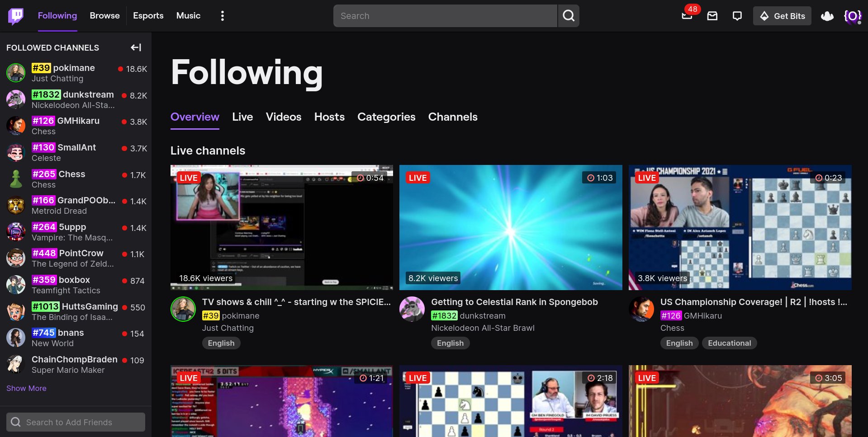Click GMHikaru's avatar in the sidebar
This screenshot has width=868, height=437.
pyautogui.click(x=16, y=126)
